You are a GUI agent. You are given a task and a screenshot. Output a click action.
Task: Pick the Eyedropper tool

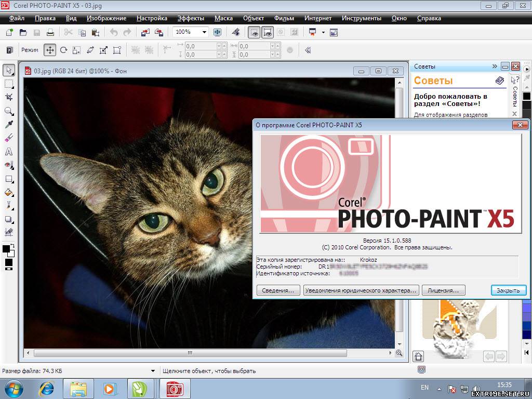point(9,125)
